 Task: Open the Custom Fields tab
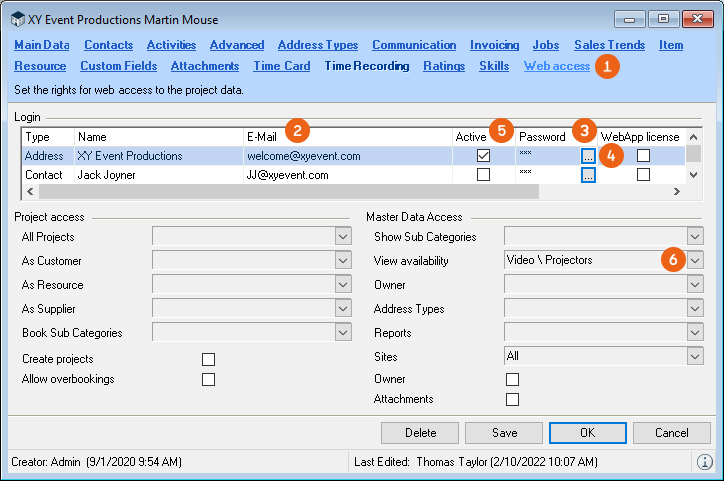pyautogui.click(x=118, y=66)
